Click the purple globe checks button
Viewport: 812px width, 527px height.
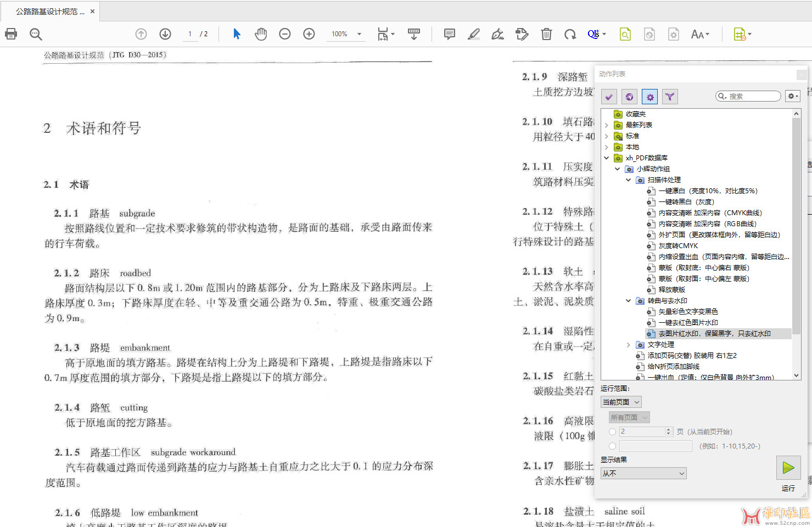[629, 97]
